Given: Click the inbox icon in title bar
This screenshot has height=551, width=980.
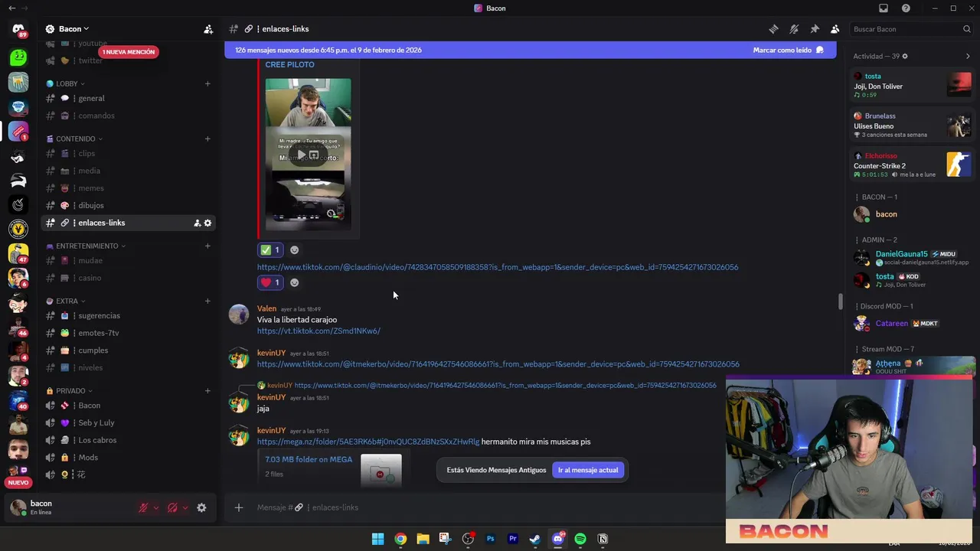Looking at the screenshot, I should coord(884,8).
